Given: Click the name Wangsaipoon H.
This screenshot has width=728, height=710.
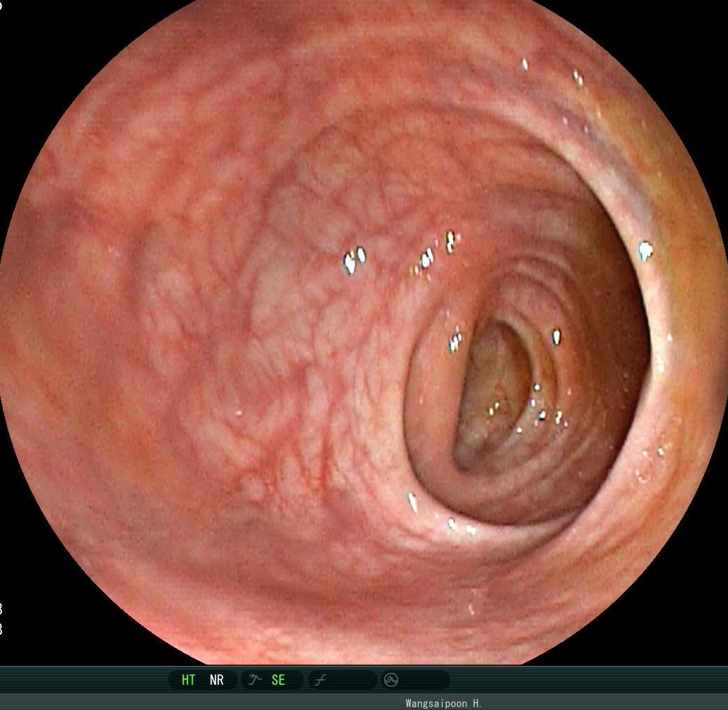Looking at the screenshot, I should tap(443, 703).
